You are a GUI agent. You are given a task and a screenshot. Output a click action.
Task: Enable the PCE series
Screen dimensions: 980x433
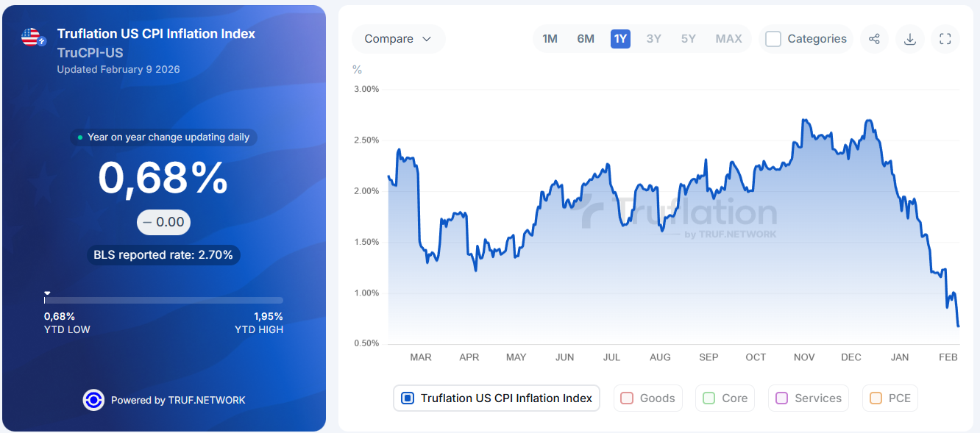pyautogui.click(x=890, y=398)
